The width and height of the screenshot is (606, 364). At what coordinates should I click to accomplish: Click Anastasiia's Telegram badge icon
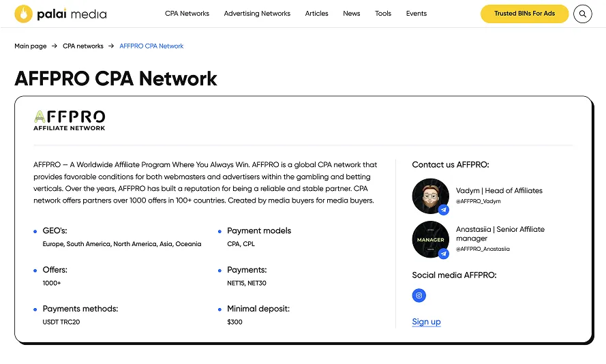click(444, 254)
